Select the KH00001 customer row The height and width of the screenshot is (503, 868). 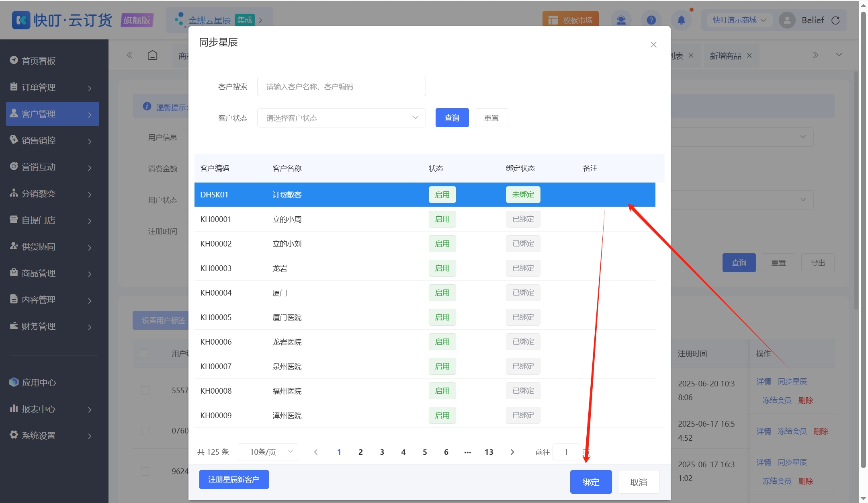(x=425, y=219)
